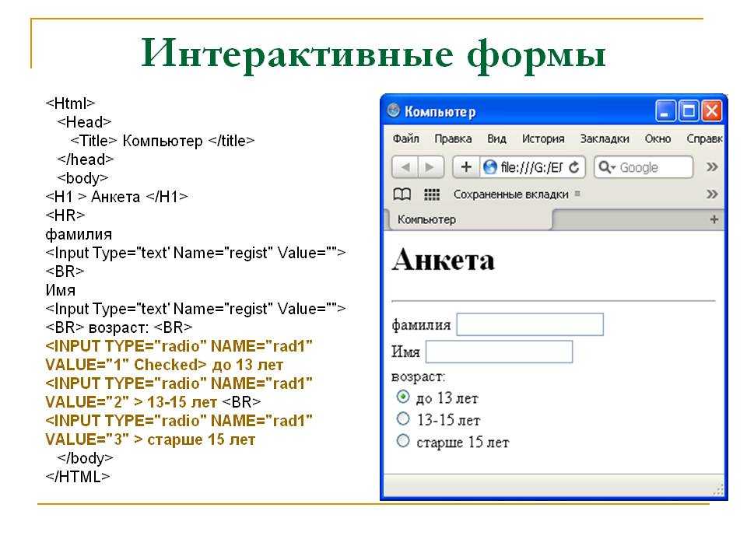Click the window resize grip corner
The height and width of the screenshot is (560, 747).
click(x=718, y=489)
